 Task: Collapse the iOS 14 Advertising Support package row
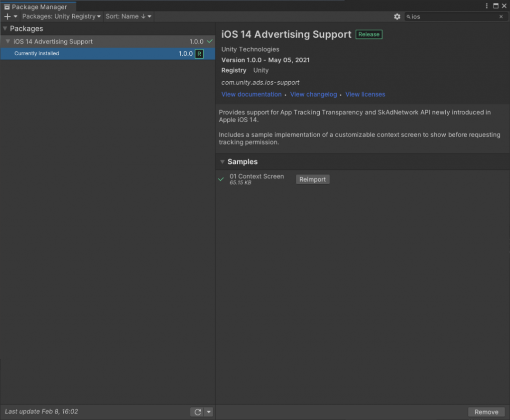(8, 41)
